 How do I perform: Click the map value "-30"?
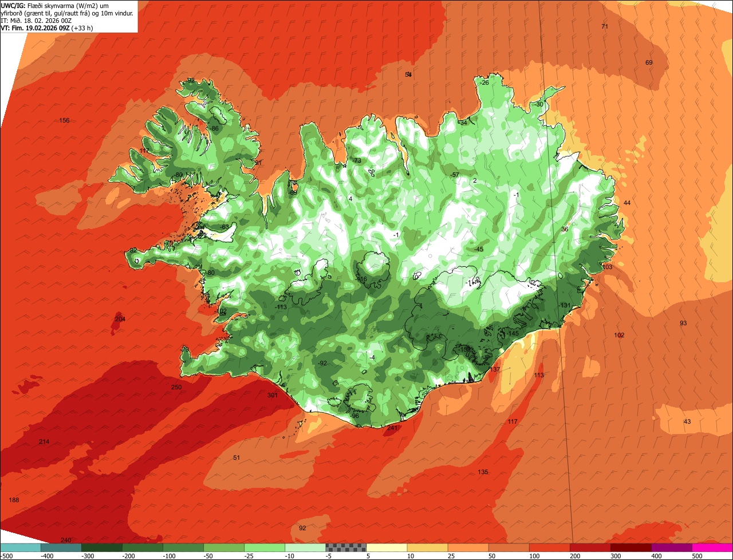pyautogui.click(x=538, y=104)
